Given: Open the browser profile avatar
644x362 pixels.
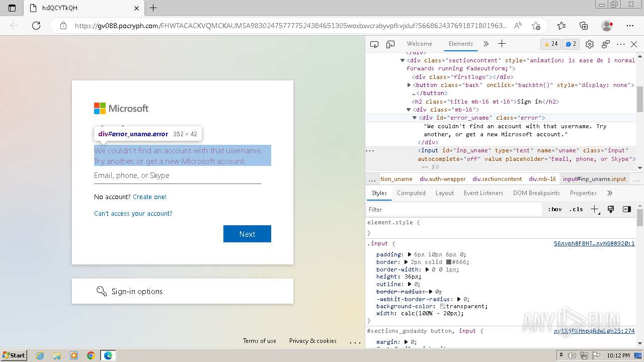Looking at the screenshot, I should 607,26.
